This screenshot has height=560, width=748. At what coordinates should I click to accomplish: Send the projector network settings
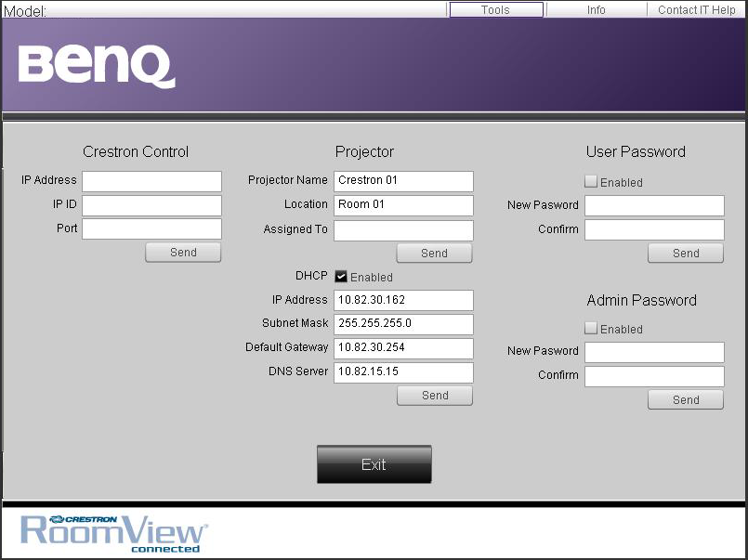pos(435,396)
